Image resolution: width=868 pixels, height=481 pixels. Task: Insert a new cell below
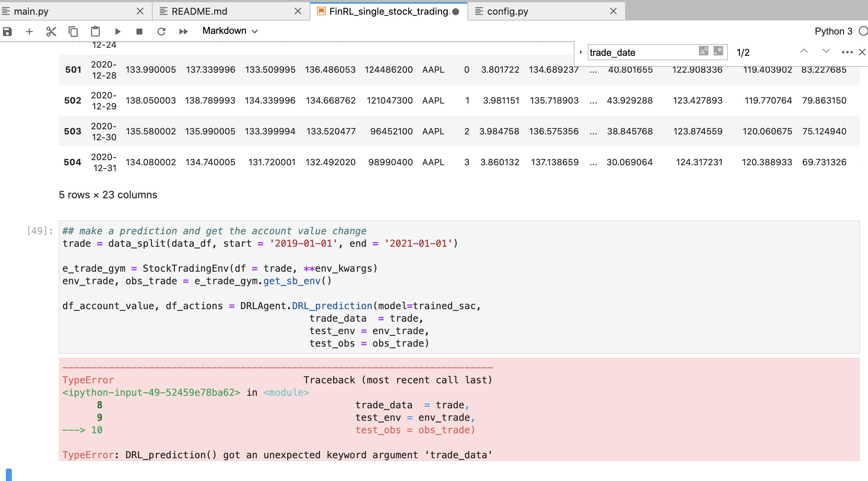(x=29, y=31)
